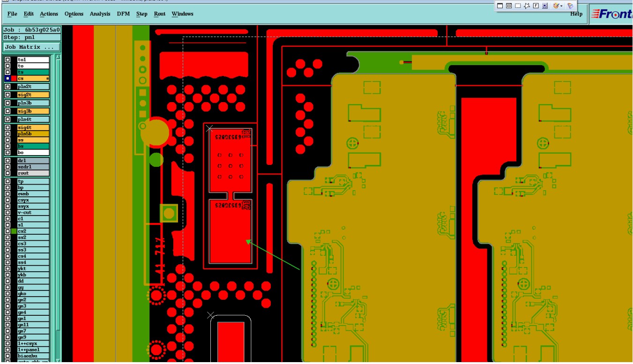Open the paint palette editor icon
The height and width of the screenshot is (364, 633).
coord(556,6)
